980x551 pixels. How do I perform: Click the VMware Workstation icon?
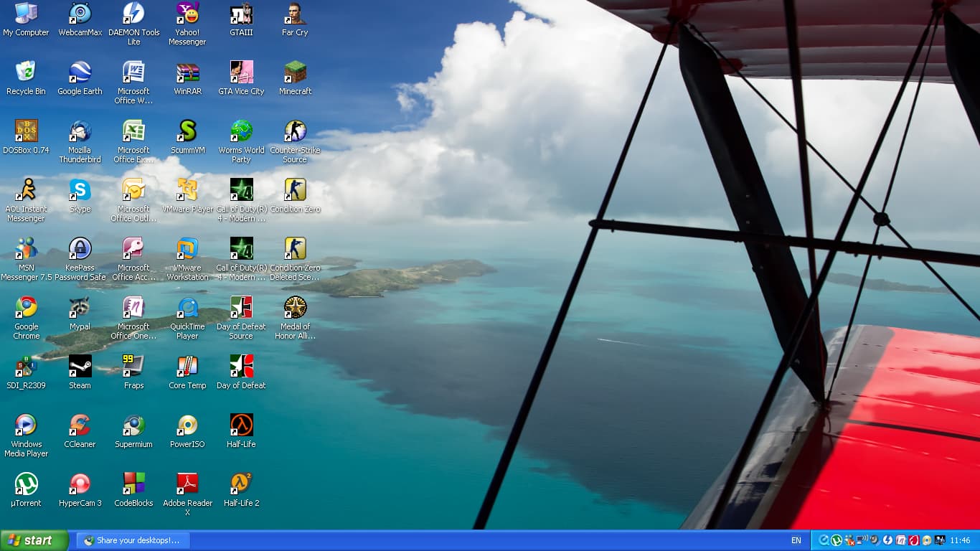coord(187,249)
